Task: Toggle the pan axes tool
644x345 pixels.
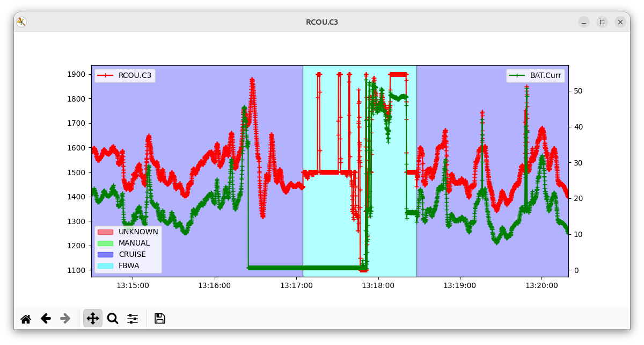Action: tap(92, 319)
